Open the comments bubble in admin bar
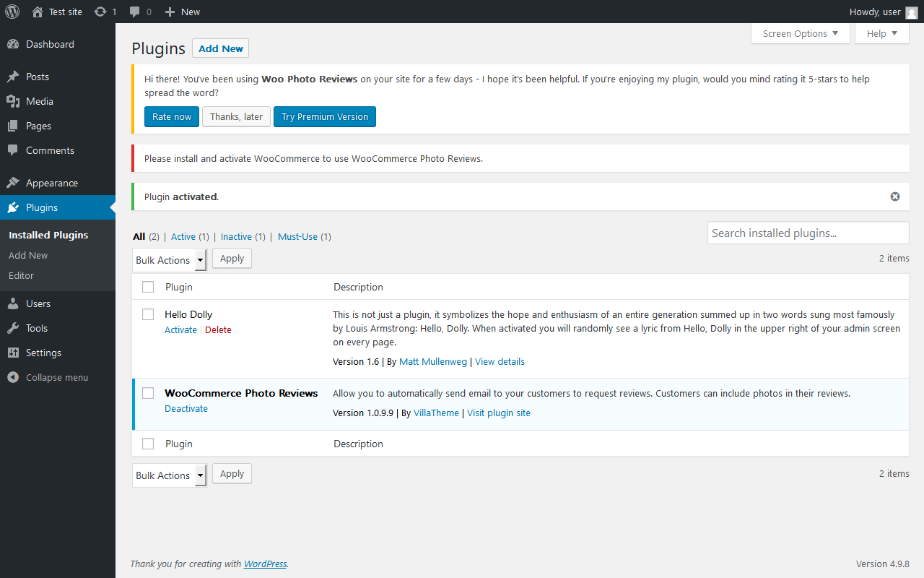Screen dimensions: 924x578 [x=134, y=12]
